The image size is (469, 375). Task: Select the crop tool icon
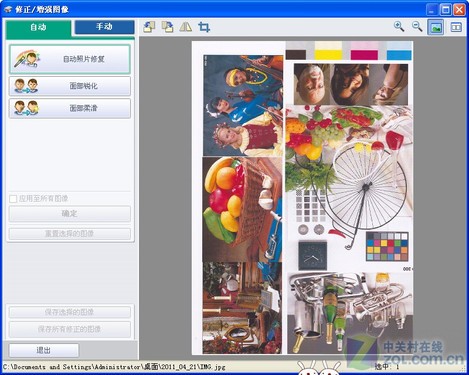(x=204, y=27)
